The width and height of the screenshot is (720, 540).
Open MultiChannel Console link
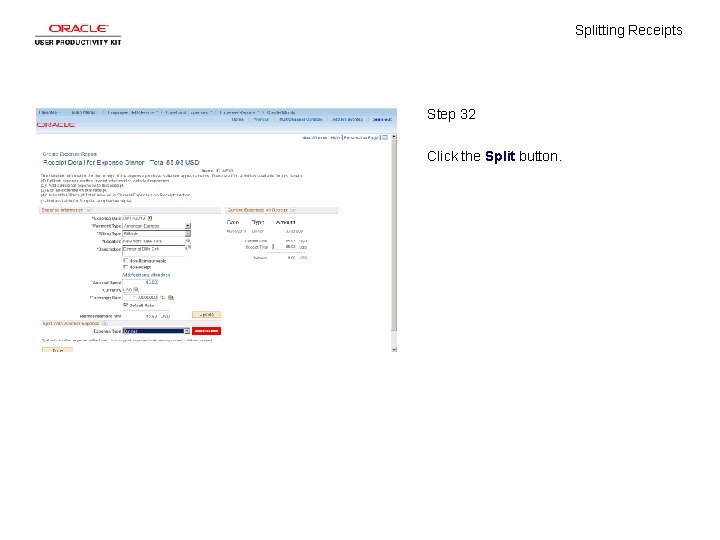301,119
